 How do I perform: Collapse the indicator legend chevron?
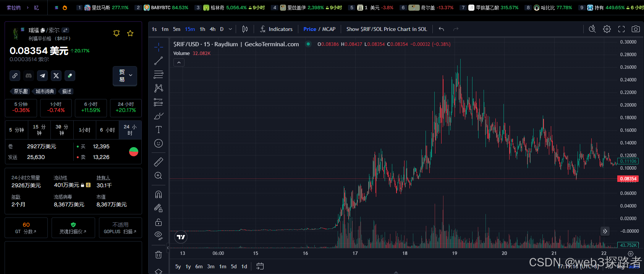179,62
